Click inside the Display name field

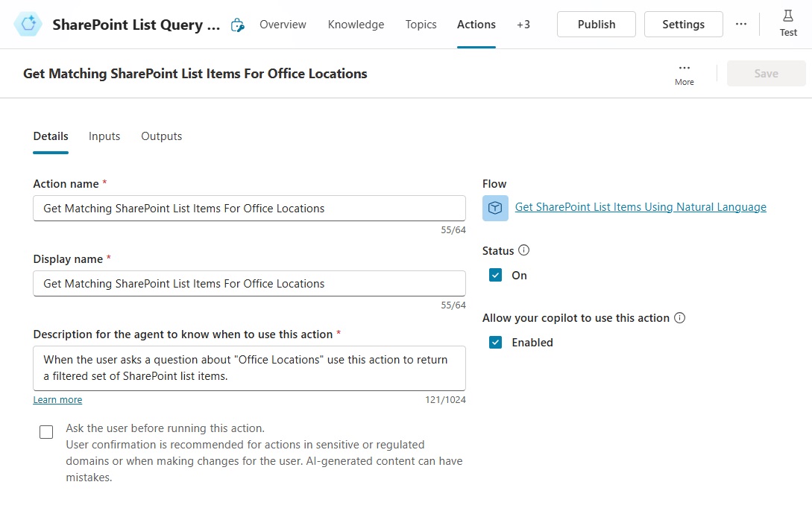pyautogui.click(x=249, y=283)
